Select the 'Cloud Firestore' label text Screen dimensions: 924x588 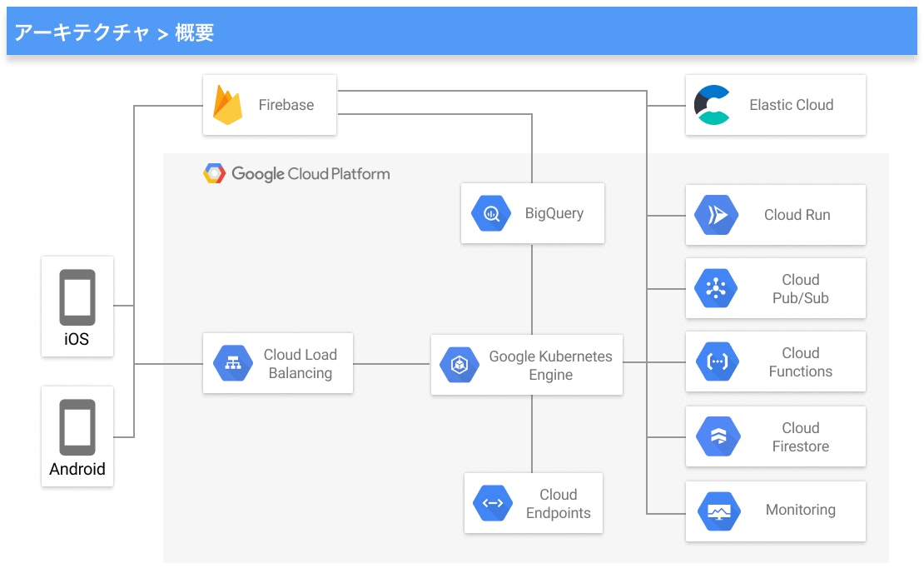click(801, 436)
